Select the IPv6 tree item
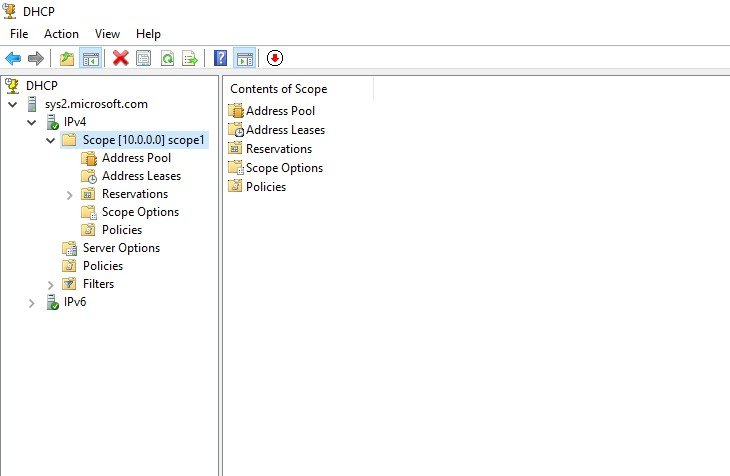The height and width of the screenshot is (476, 730). [75, 302]
